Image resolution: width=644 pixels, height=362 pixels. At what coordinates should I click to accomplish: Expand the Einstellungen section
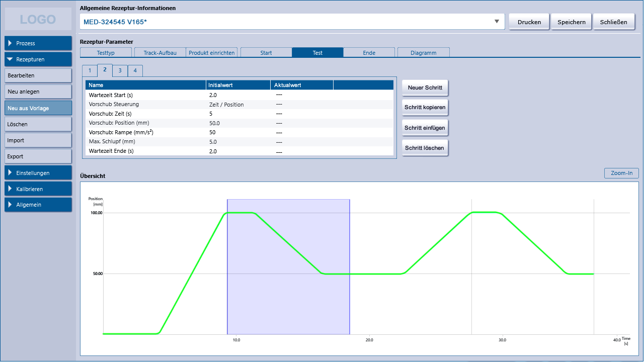38,173
